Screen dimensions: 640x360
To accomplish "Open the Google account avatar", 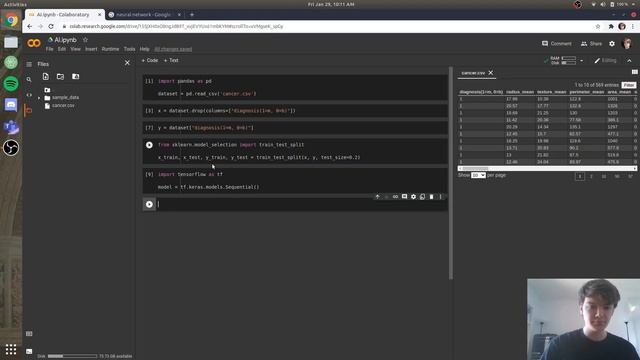I will tap(627, 44).
